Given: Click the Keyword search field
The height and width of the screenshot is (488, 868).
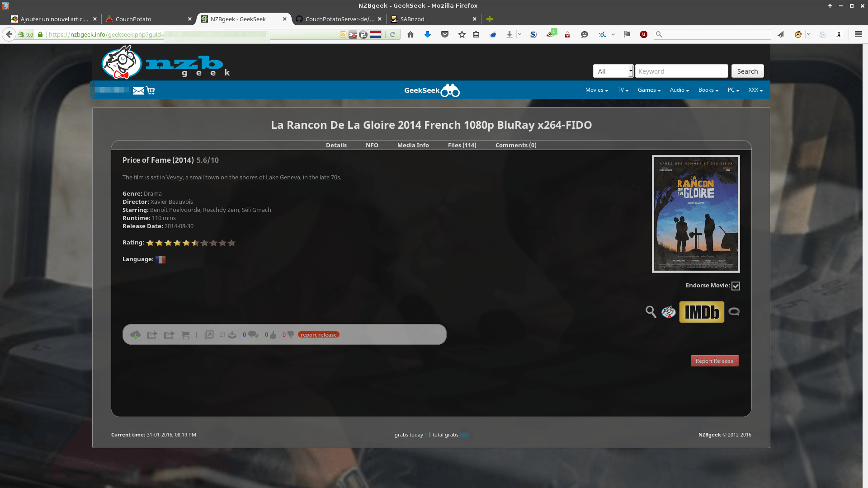Looking at the screenshot, I should point(681,71).
